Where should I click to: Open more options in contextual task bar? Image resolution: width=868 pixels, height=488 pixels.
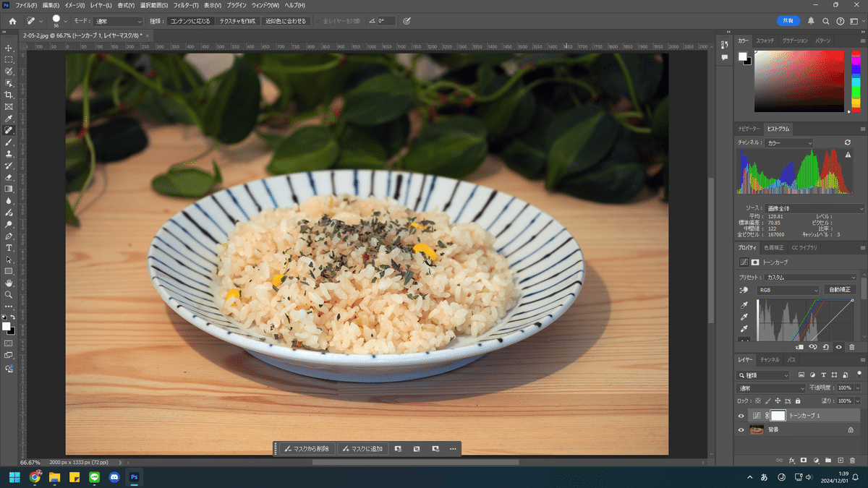point(453,449)
